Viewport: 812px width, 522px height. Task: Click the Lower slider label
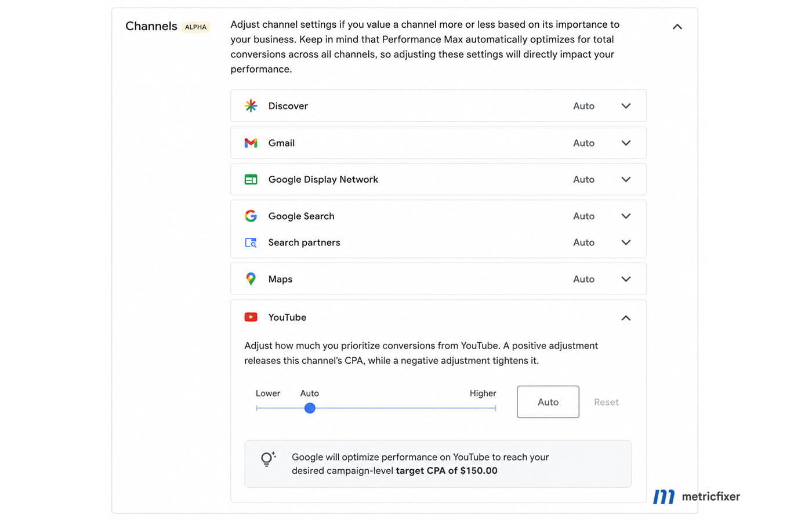268,393
